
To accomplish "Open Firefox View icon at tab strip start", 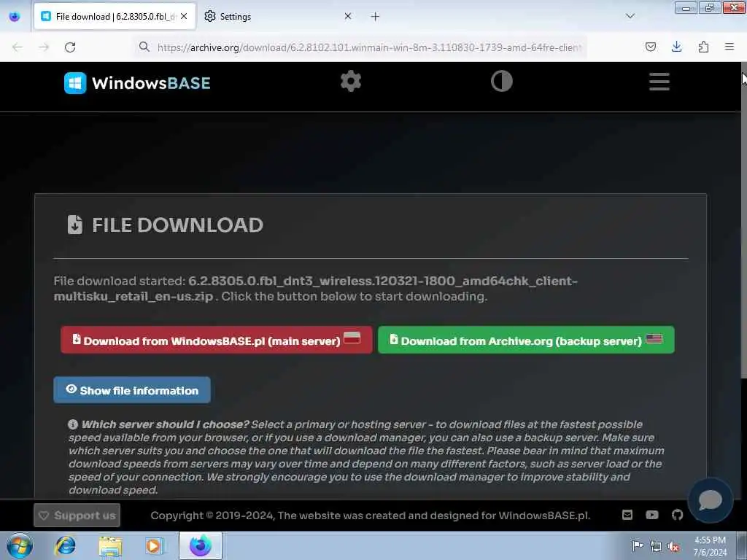I will coord(15,17).
